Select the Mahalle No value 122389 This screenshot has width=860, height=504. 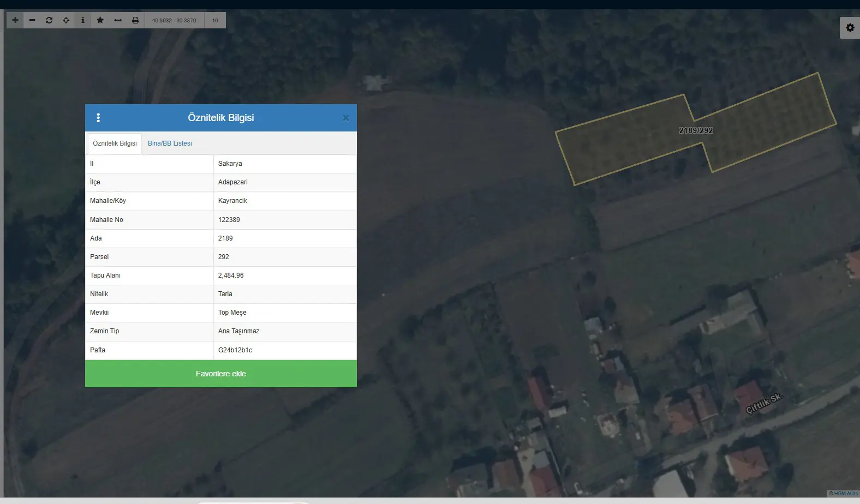coord(285,220)
